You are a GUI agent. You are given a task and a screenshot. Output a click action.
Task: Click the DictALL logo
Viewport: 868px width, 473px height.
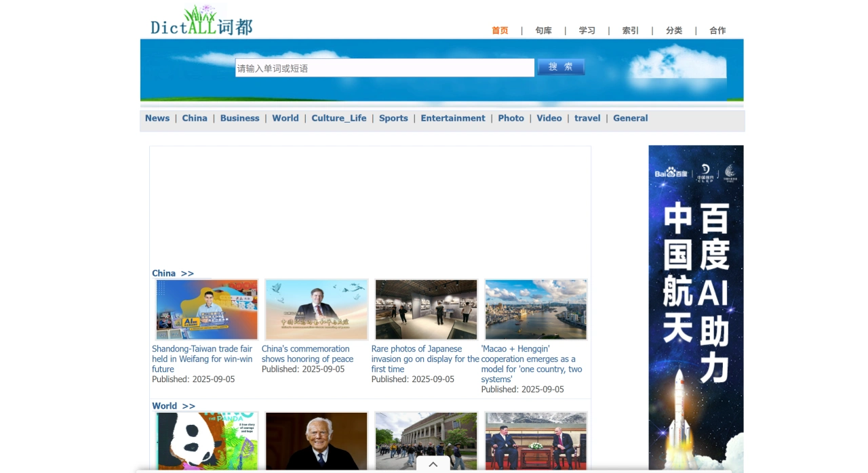click(x=201, y=21)
